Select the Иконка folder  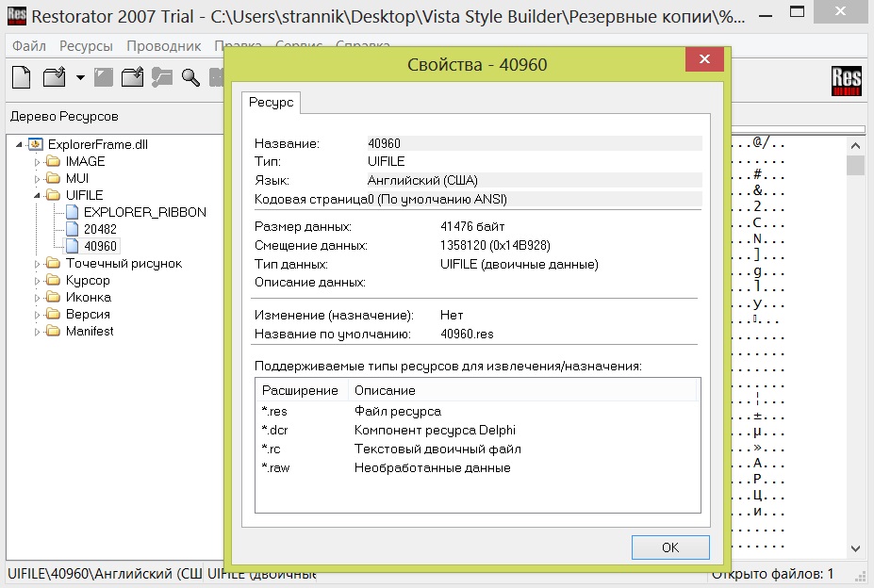[x=88, y=297]
